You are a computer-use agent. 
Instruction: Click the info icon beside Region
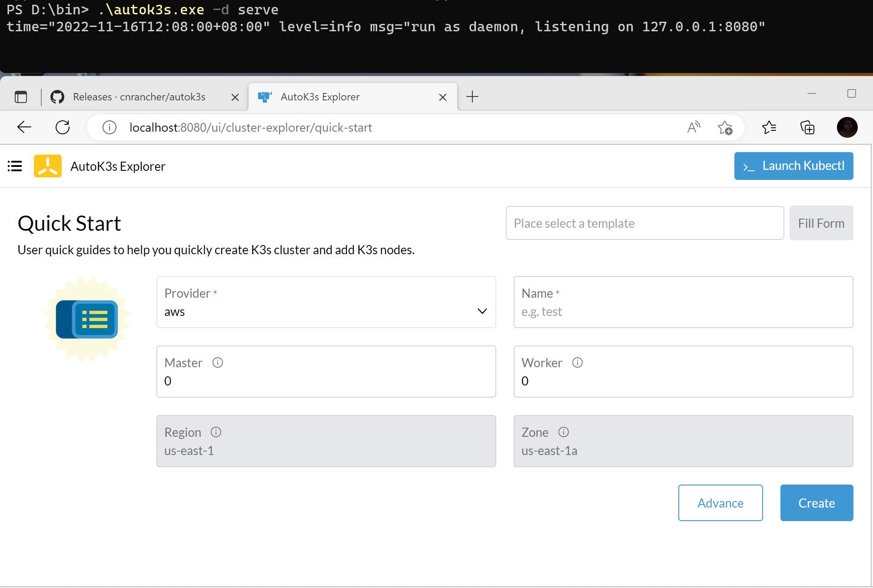216,432
